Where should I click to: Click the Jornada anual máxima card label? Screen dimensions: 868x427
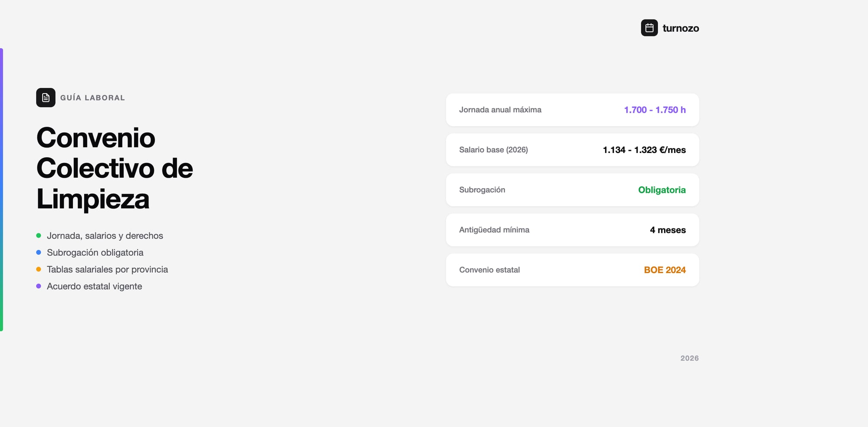click(x=500, y=110)
